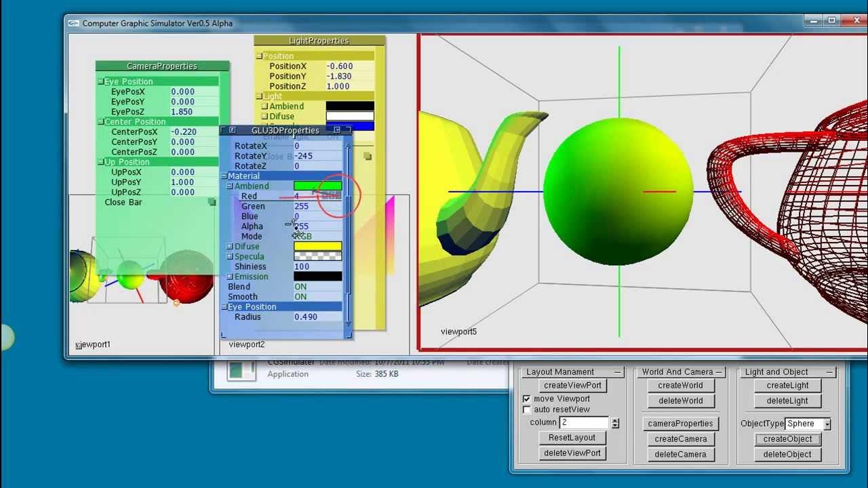Viewport: 868px width, 488px height.
Task: Collapse the Position group in LightProperties
Action: 259,56
